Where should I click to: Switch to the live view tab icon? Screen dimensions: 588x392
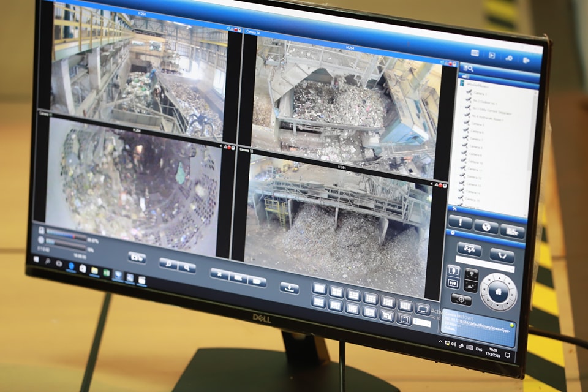[x=474, y=53]
